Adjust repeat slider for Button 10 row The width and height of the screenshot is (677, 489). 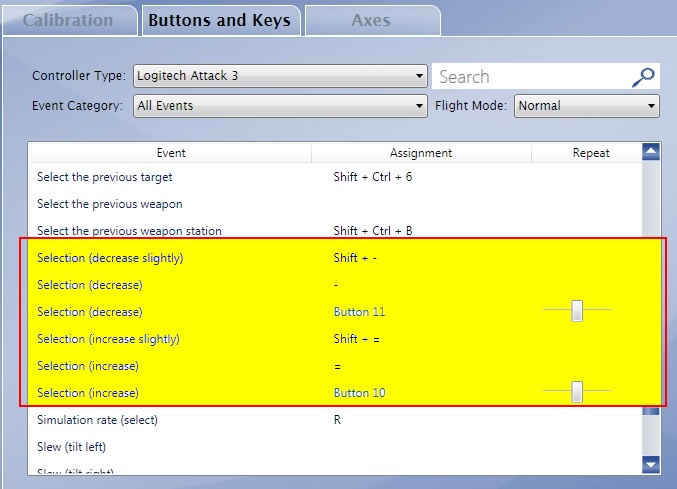577,393
